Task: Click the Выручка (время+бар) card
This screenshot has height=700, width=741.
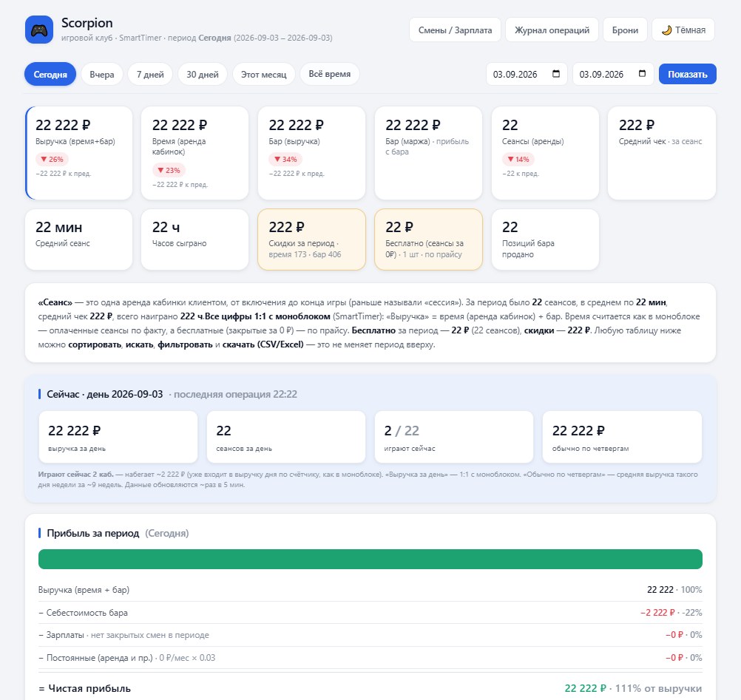Action: coord(79,152)
